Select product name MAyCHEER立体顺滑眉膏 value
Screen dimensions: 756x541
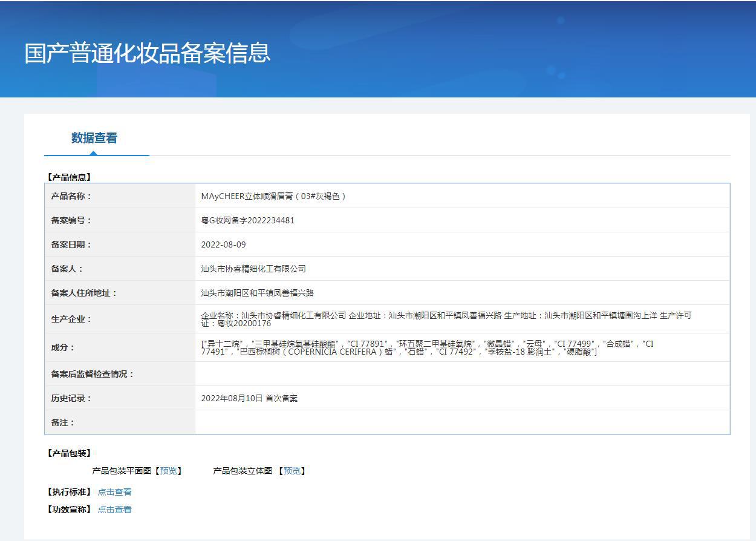pyautogui.click(x=274, y=196)
